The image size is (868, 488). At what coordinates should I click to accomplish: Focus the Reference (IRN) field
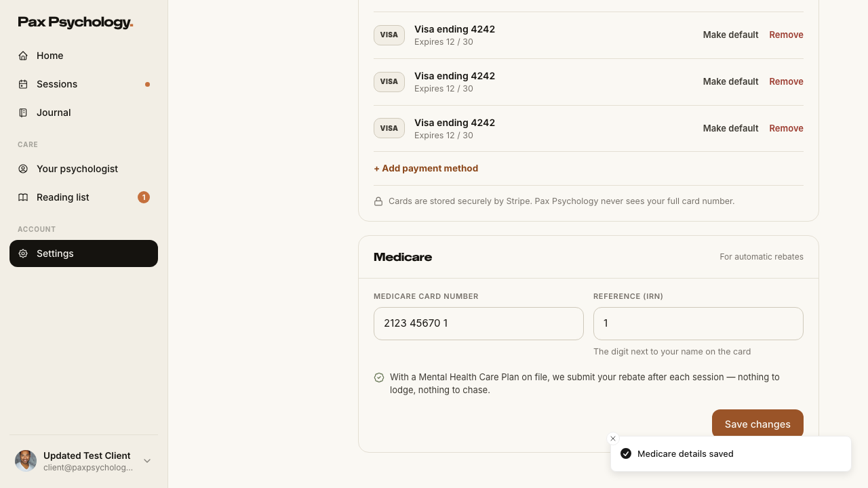click(x=698, y=323)
